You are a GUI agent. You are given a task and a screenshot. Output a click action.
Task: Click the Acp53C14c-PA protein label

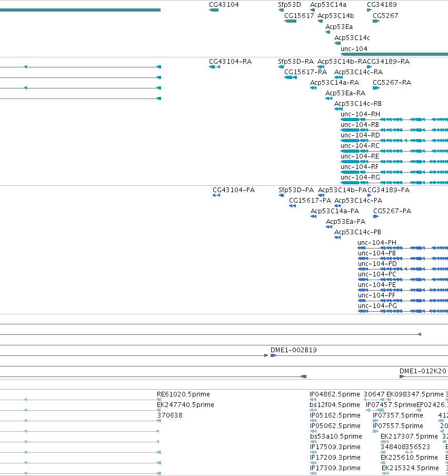[x=358, y=201]
